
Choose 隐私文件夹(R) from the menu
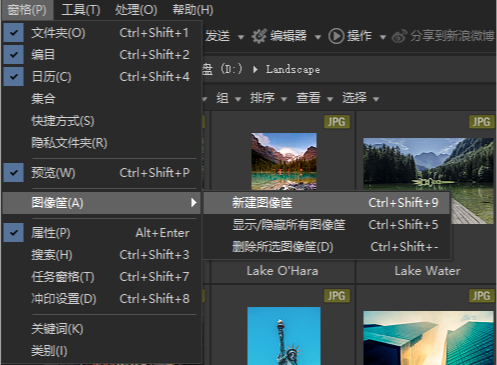point(101,143)
